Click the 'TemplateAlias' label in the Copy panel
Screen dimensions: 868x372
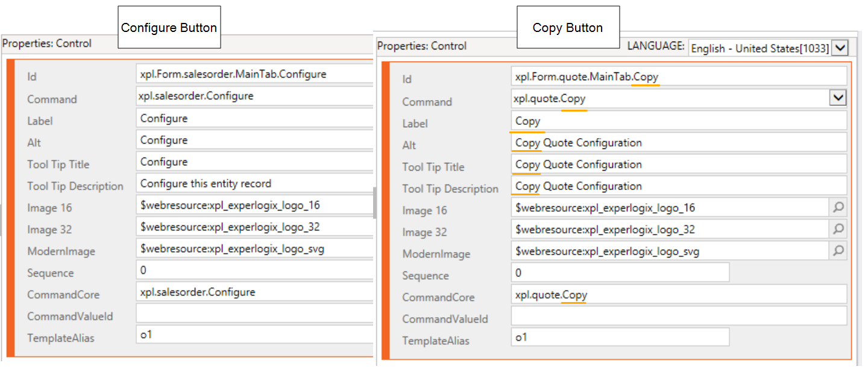tap(436, 341)
